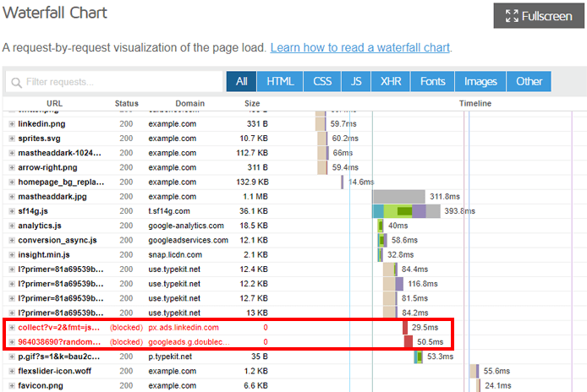Click the insight.min.js file name
This screenshot has width=587, height=392.
[44, 255]
